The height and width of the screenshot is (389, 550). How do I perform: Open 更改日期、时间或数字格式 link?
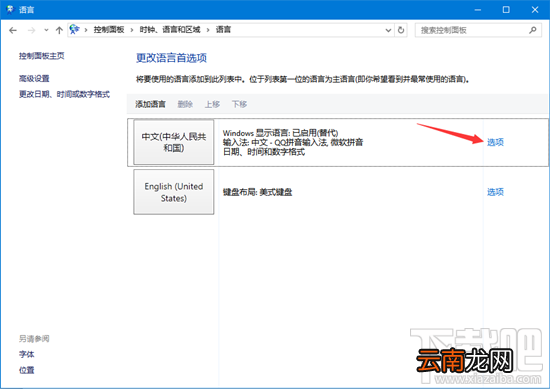click(64, 94)
